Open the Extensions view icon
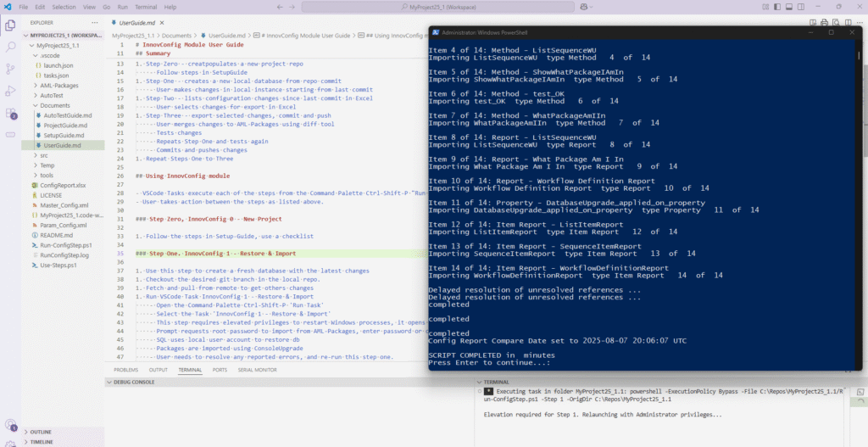Viewport: 868px width, 447px height. (12, 113)
